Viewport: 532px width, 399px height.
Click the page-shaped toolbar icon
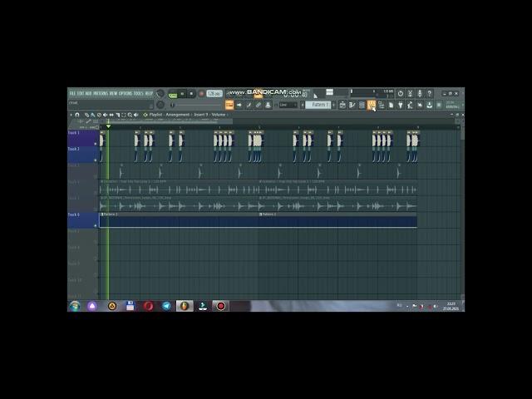(391, 105)
